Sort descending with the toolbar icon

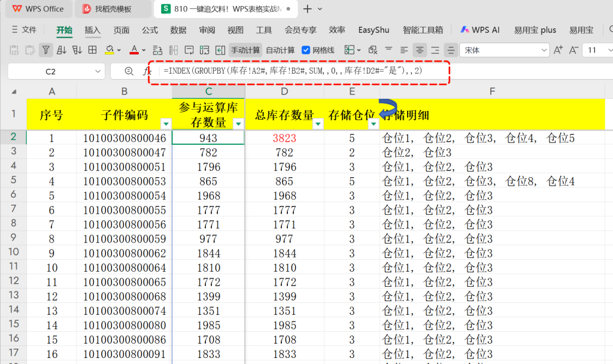pos(77,50)
